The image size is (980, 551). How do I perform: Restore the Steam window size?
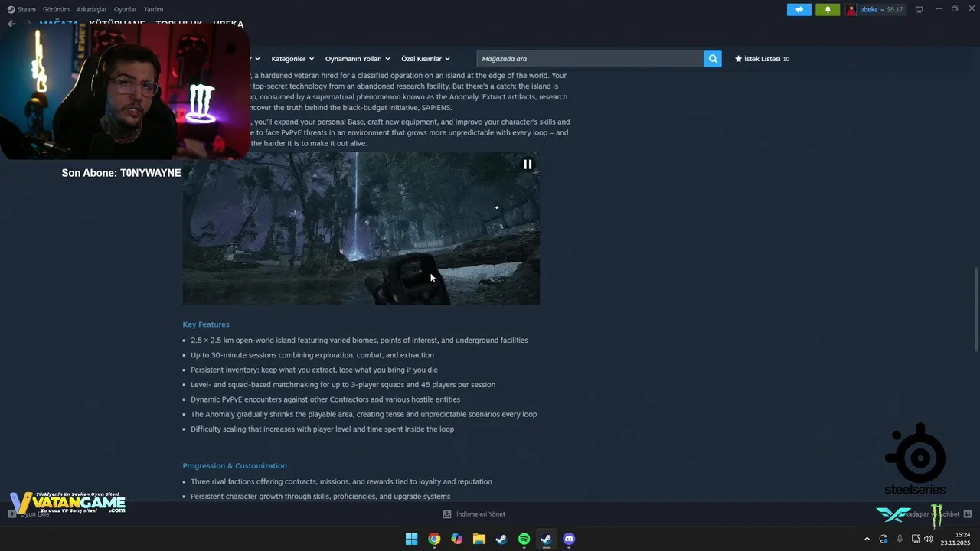955,9
